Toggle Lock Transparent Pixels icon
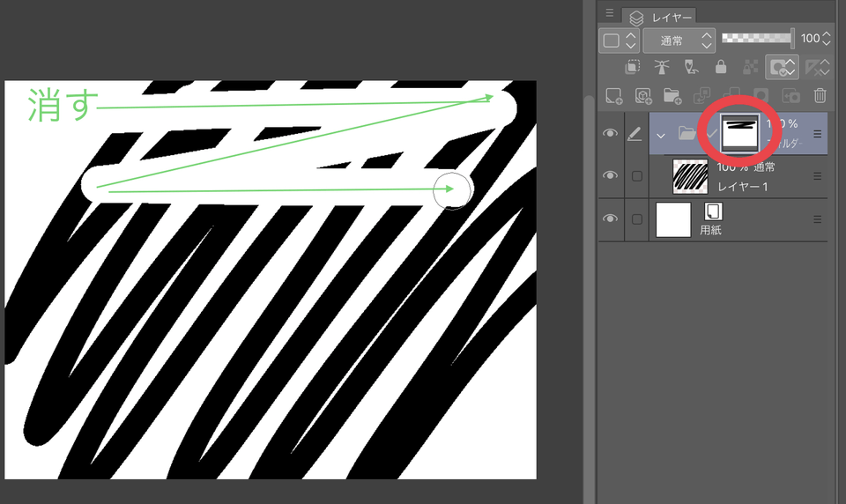Viewport: 846px width, 504px height. 751,67
